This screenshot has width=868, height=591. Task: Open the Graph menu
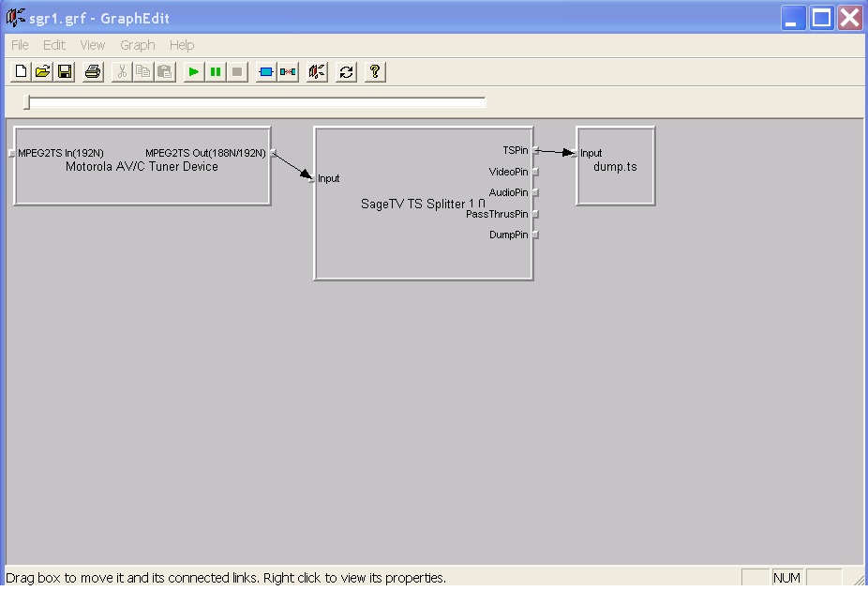(x=137, y=45)
